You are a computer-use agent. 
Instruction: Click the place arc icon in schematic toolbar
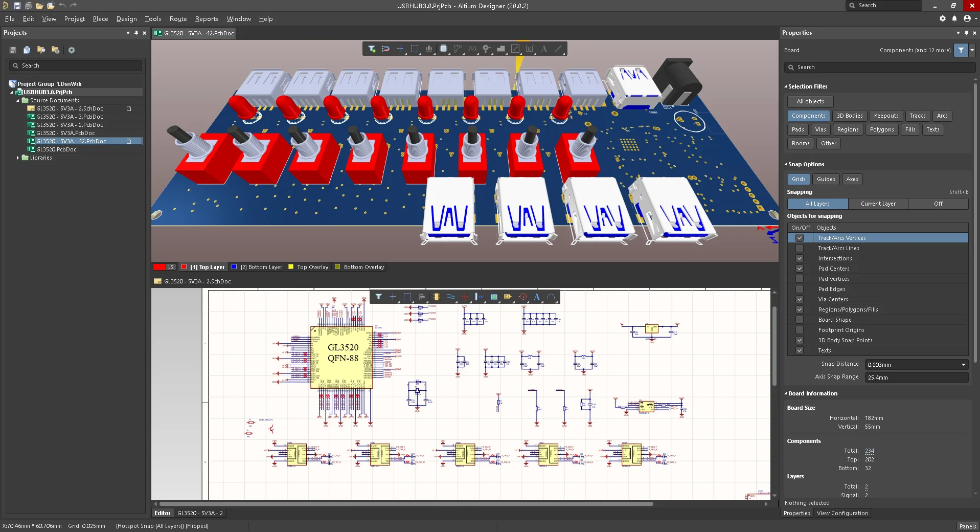click(x=551, y=297)
